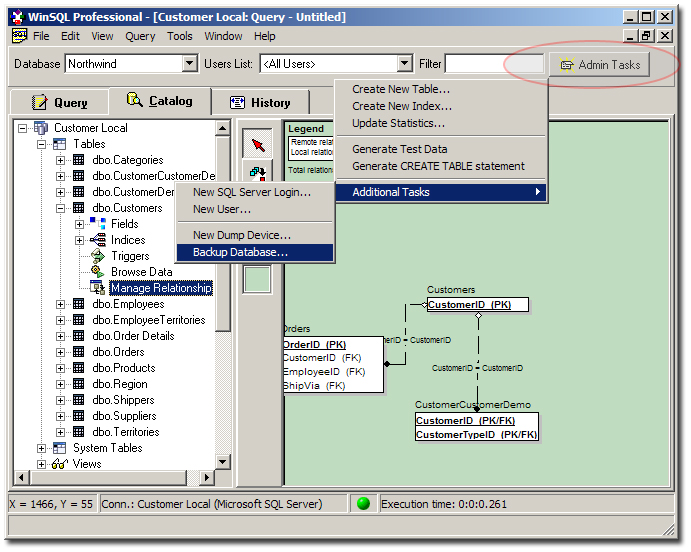Open the Users List dropdown arrow
Viewport: 691px width, 552px height.
(x=405, y=64)
